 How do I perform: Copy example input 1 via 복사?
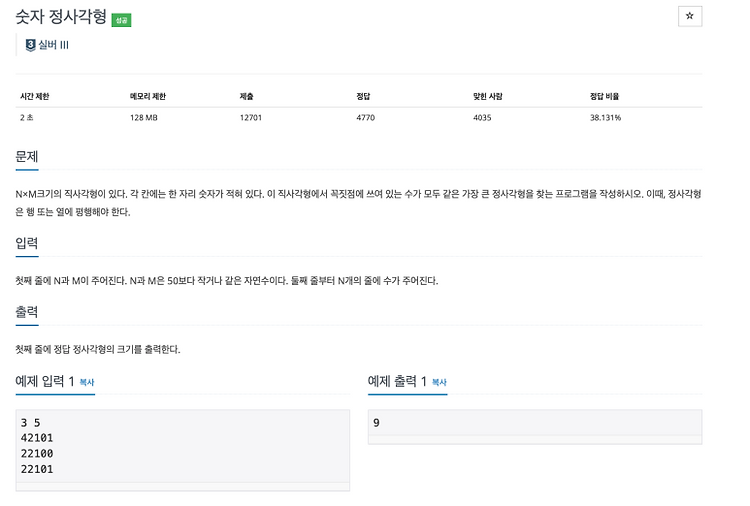click(x=87, y=382)
